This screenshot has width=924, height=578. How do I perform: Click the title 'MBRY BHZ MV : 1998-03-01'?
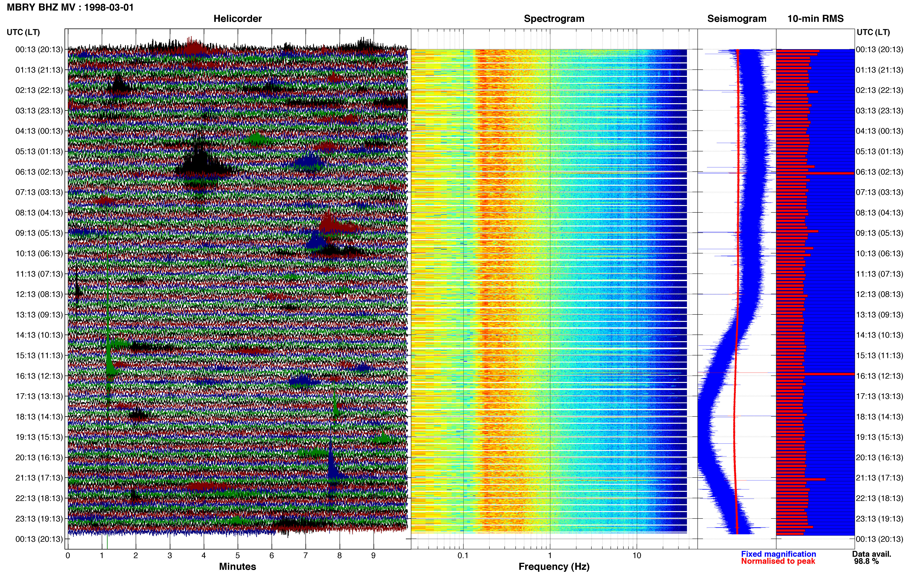[x=70, y=7]
